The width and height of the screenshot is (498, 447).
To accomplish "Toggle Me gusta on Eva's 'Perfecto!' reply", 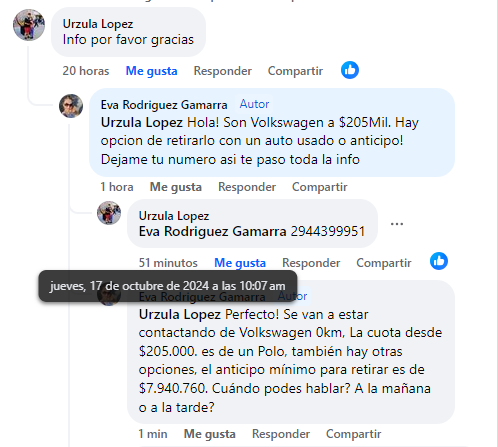I will point(210,434).
